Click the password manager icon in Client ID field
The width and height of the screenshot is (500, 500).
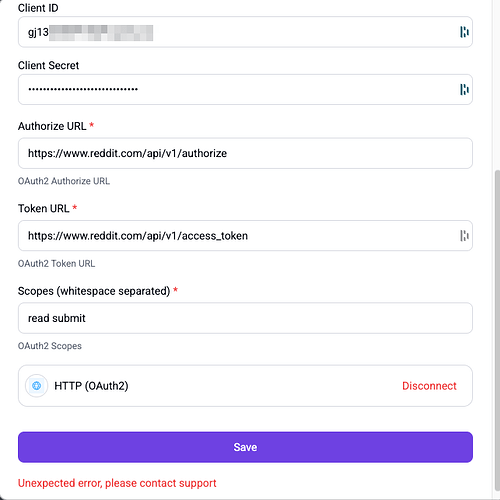click(x=464, y=32)
